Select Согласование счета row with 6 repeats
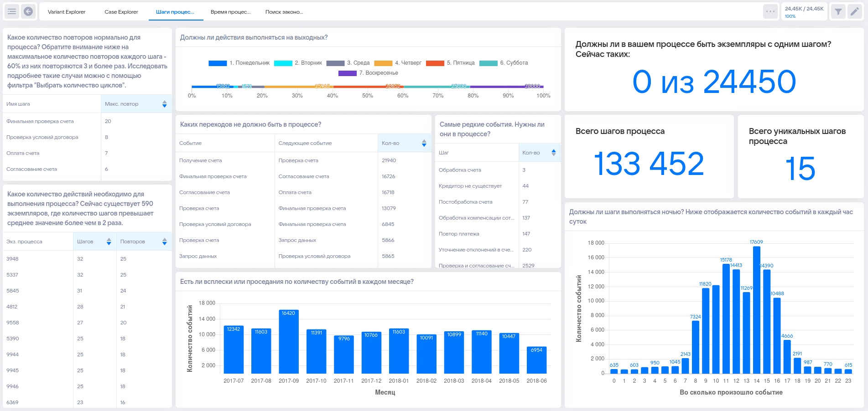This screenshot has height=411, width=868. click(87, 169)
